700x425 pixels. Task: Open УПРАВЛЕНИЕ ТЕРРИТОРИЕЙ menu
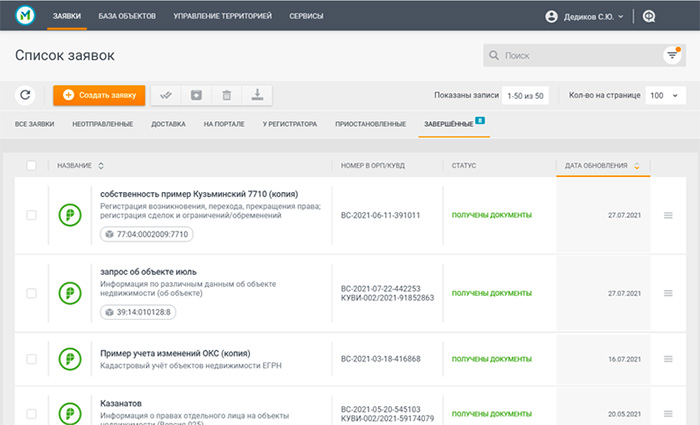click(222, 16)
